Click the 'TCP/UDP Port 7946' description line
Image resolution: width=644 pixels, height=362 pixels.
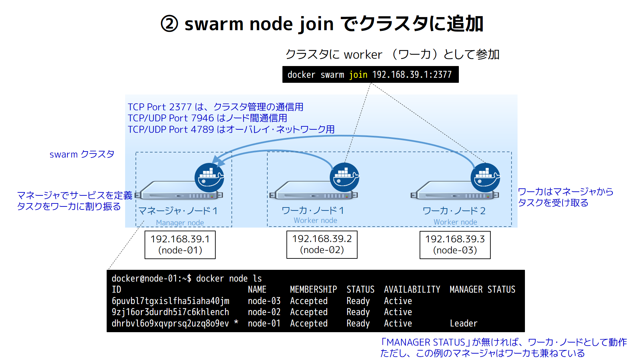pos(208,118)
